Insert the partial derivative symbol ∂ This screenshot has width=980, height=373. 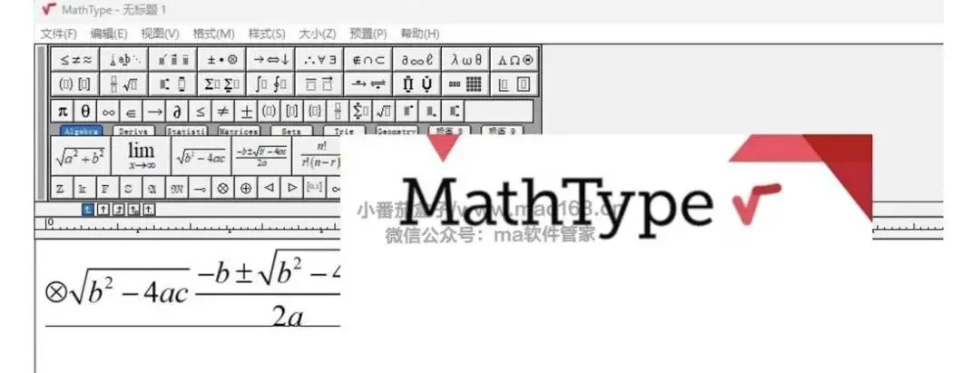[177, 112]
